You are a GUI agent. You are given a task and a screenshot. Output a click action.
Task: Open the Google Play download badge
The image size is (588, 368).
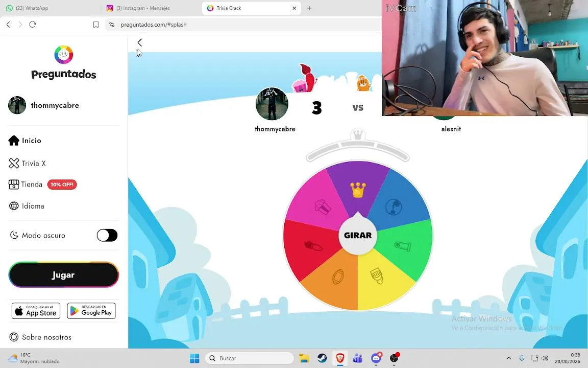91,311
